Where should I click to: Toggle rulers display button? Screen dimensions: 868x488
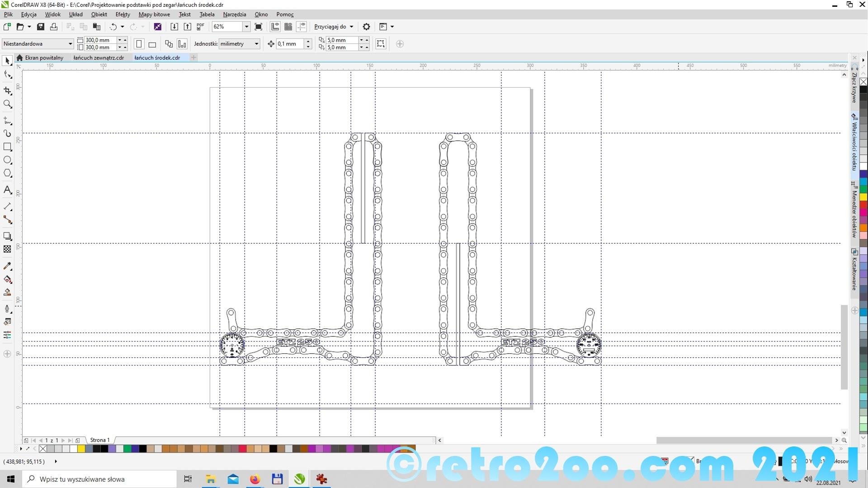(x=275, y=27)
